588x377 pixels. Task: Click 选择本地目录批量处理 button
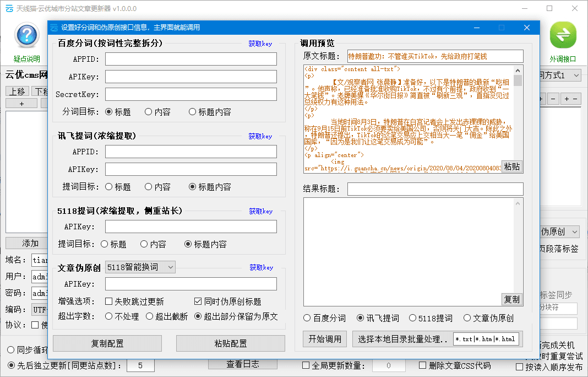tap(402, 339)
